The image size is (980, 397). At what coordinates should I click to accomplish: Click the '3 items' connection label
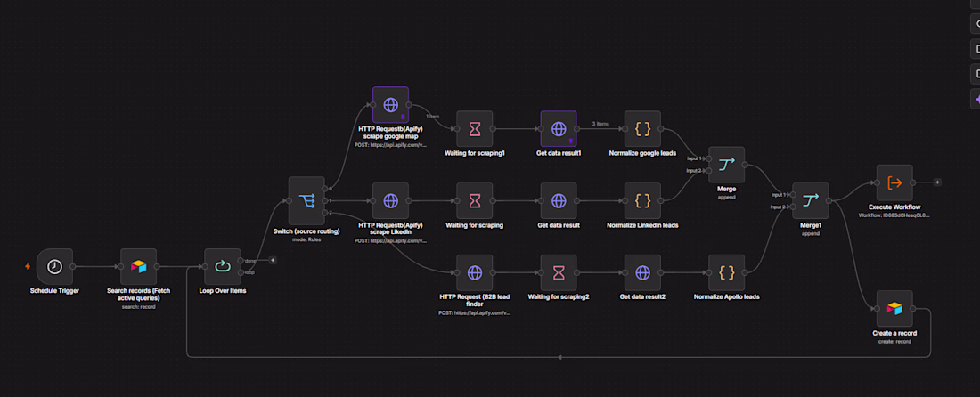[x=600, y=125]
